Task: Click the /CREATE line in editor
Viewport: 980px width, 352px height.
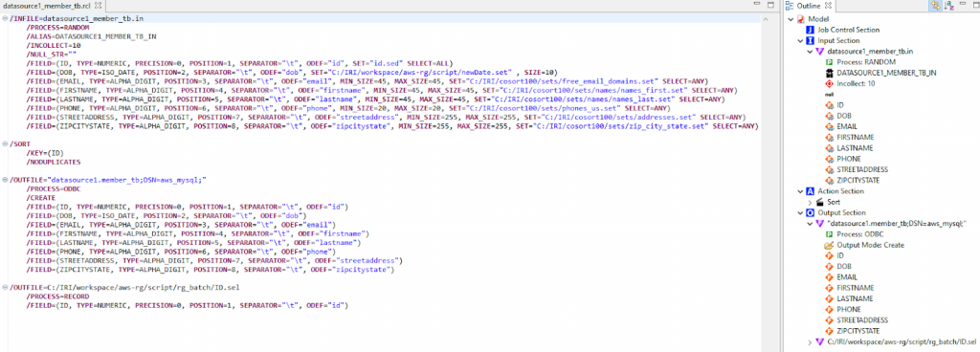Action: (41, 198)
